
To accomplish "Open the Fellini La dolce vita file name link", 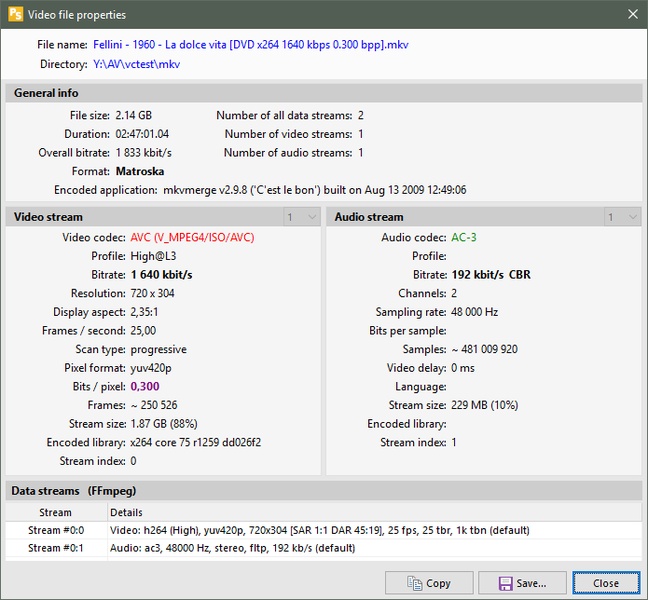I will (250, 45).
